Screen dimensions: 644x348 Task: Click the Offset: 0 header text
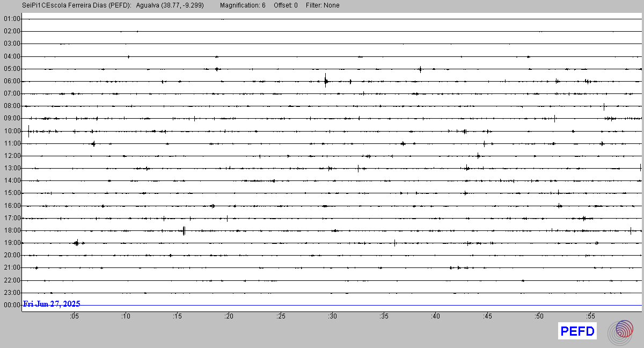286,5
